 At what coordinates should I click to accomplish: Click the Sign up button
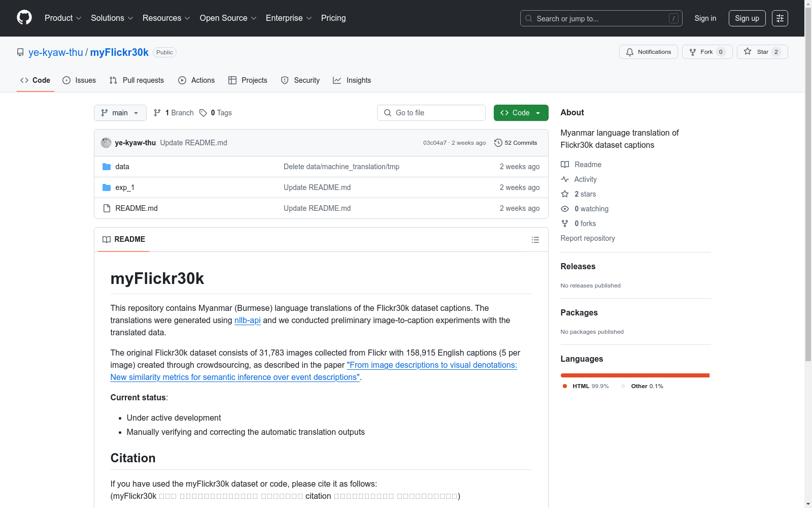(x=747, y=18)
